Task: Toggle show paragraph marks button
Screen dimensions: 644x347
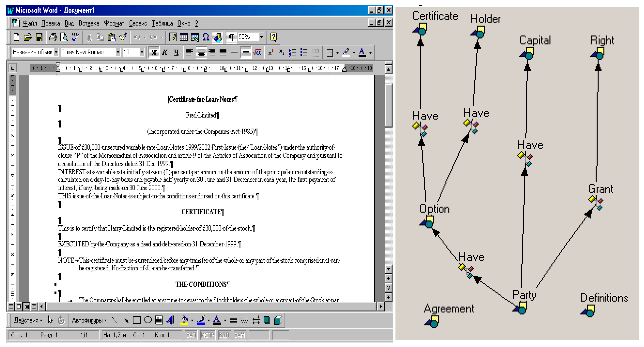Action: click(x=231, y=37)
